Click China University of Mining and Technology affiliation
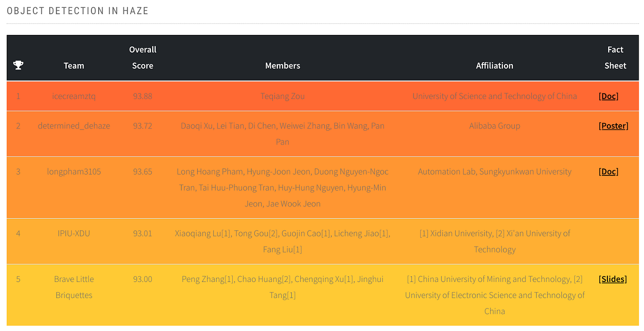 pos(494,295)
